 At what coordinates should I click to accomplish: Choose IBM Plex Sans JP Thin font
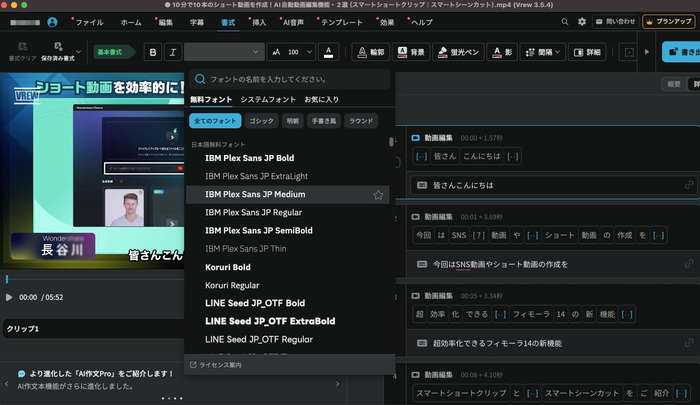coord(288,249)
